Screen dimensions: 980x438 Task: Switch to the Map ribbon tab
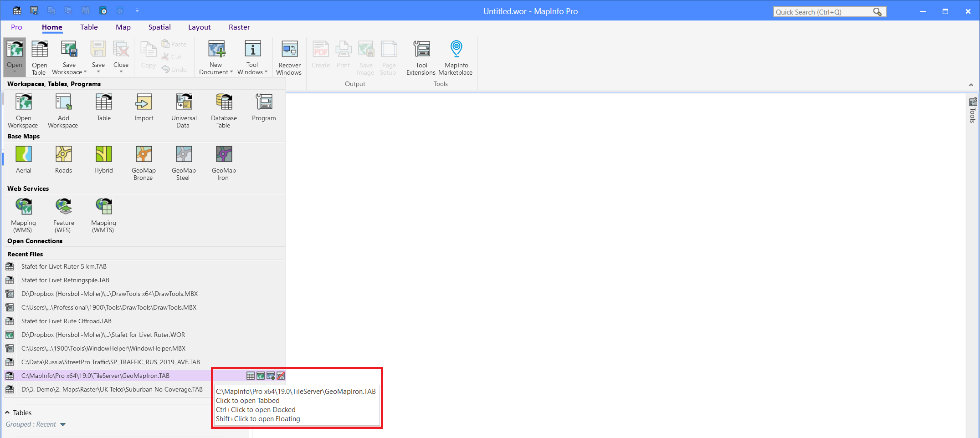click(x=123, y=27)
